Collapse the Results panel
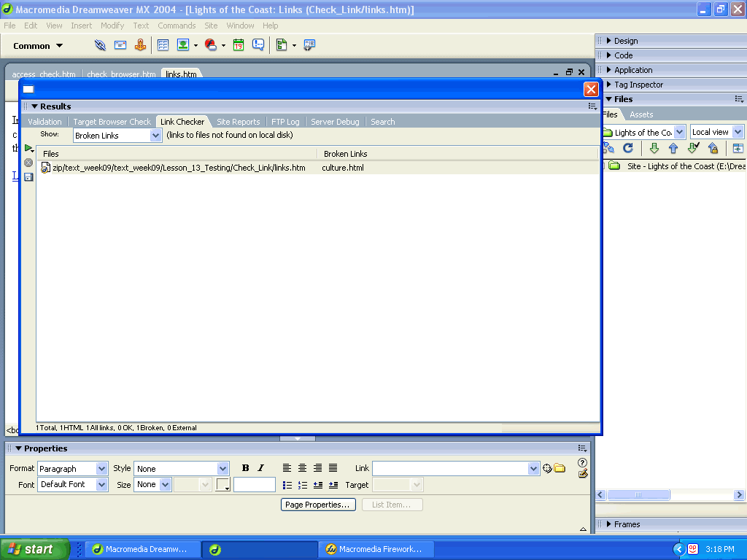The width and height of the screenshot is (747, 560). (x=35, y=106)
